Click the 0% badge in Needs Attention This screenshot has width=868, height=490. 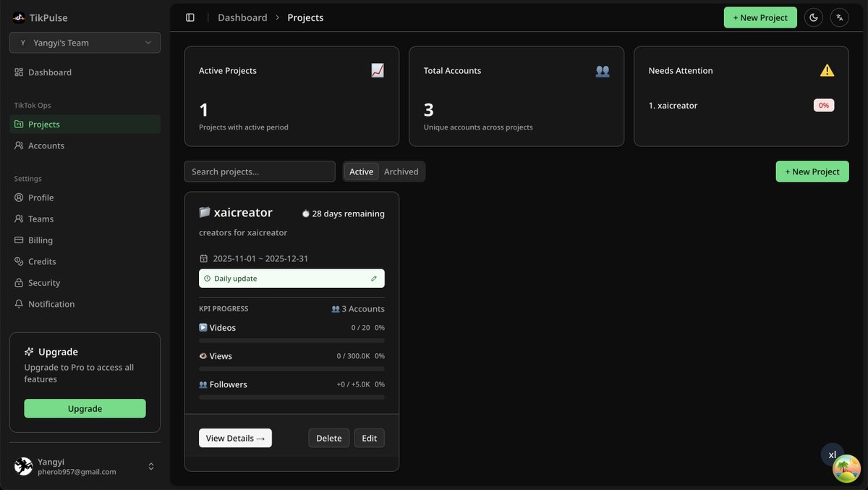pos(824,106)
